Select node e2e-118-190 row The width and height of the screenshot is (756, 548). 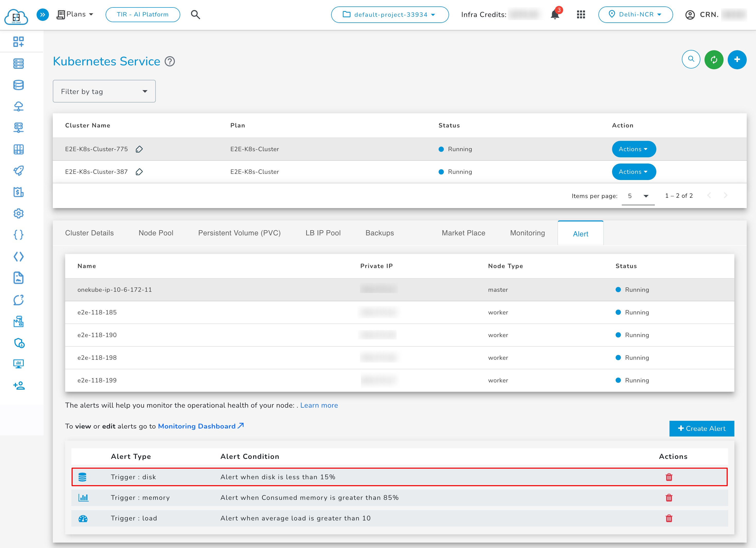tap(399, 335)
